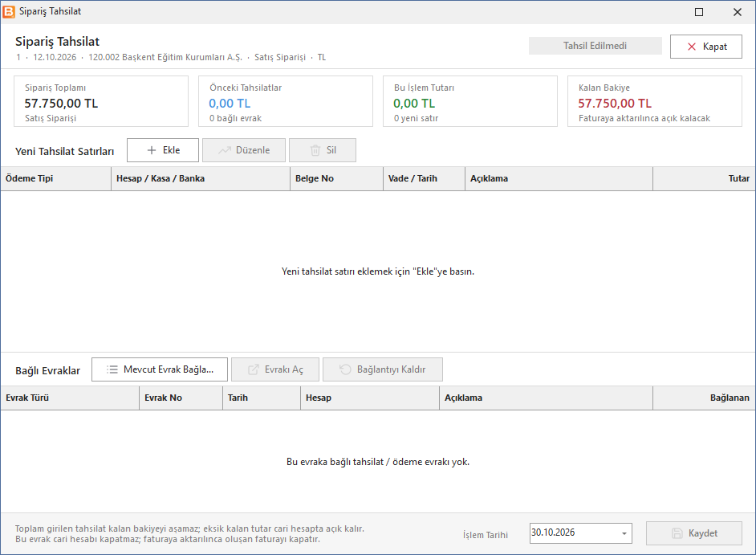Save with the Kaydet button
The image size is (756, 555).
point(694,533)
